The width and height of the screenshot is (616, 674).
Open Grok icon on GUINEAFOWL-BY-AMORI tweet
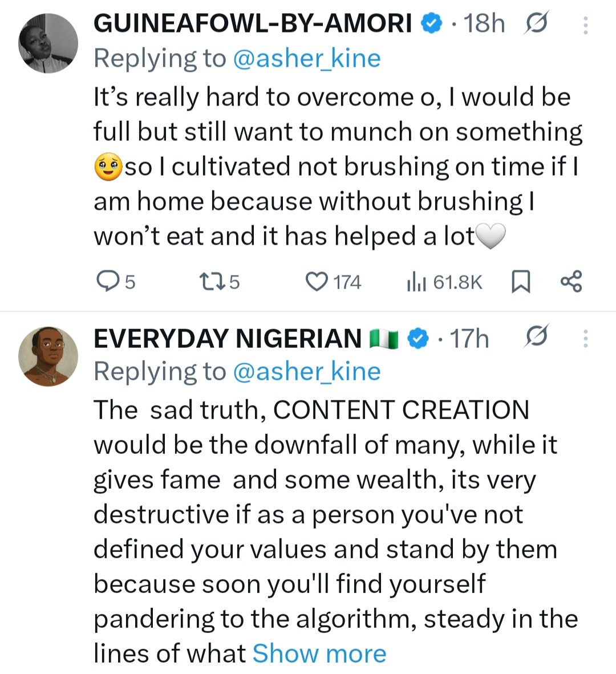coord(536,24)
